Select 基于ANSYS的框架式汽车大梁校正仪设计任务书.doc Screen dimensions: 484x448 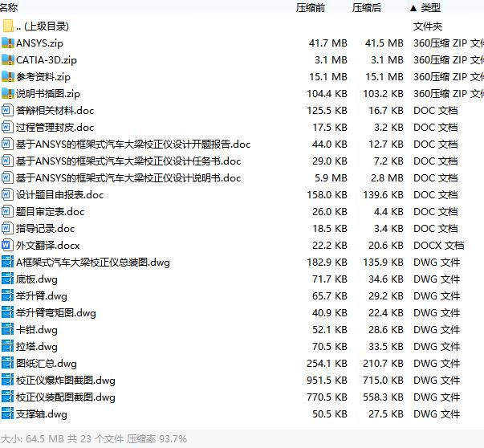pyautogui.click(x=128, y=161)
